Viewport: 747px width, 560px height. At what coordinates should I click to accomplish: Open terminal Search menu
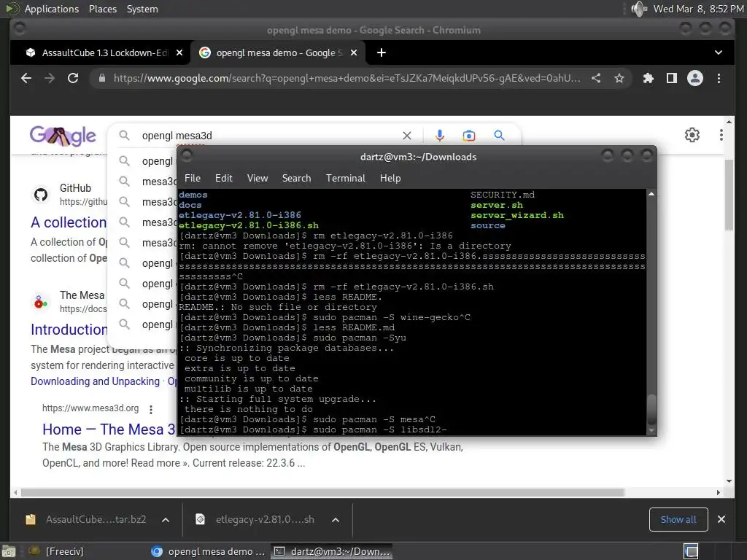point(296,178)
